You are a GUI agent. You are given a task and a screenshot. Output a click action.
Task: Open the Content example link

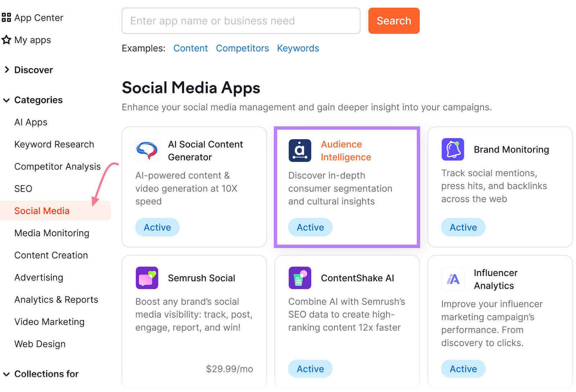[190, 48]
